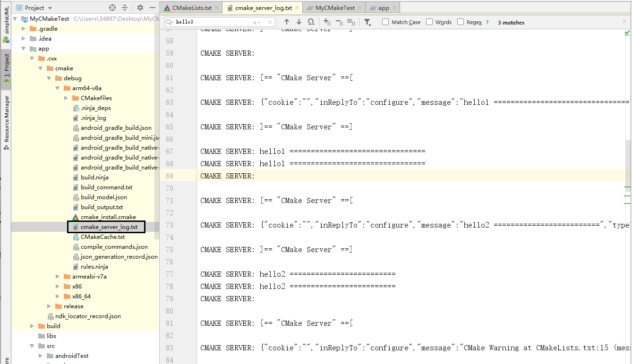Click the search history magnifier icon
This screenshot has height=364, width=632.
170,22
